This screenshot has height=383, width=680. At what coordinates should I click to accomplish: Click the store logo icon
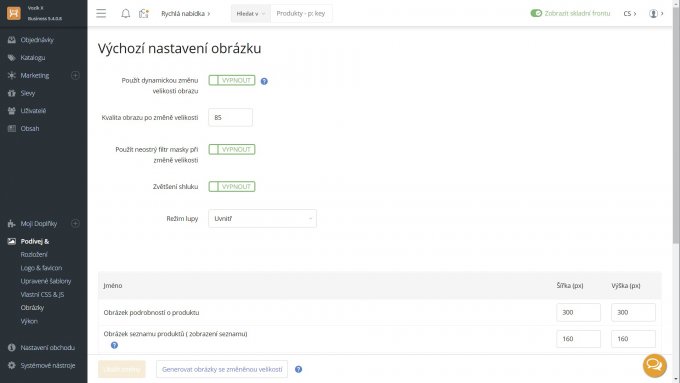(x=13, y=13)
